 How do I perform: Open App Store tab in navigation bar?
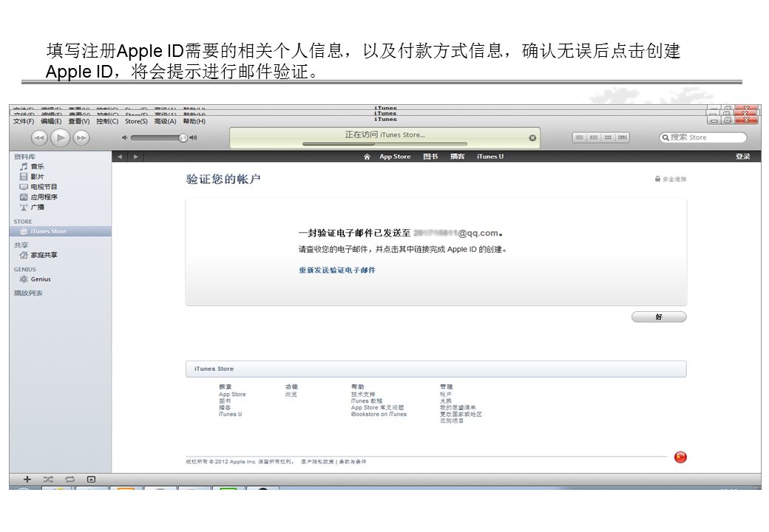click(x=395, y=157)
